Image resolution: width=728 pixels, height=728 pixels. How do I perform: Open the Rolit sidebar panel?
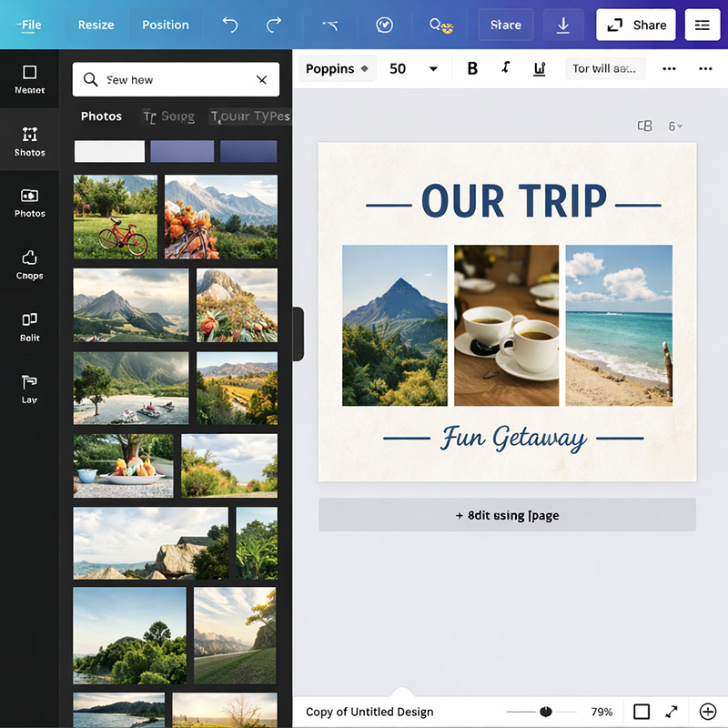(30, 327)
